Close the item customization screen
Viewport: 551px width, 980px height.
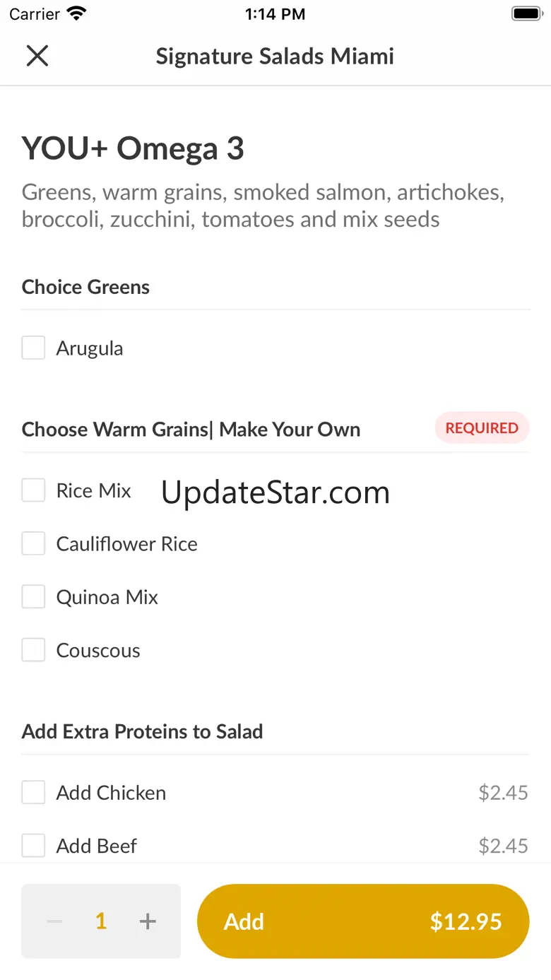(x=37, y=56)
